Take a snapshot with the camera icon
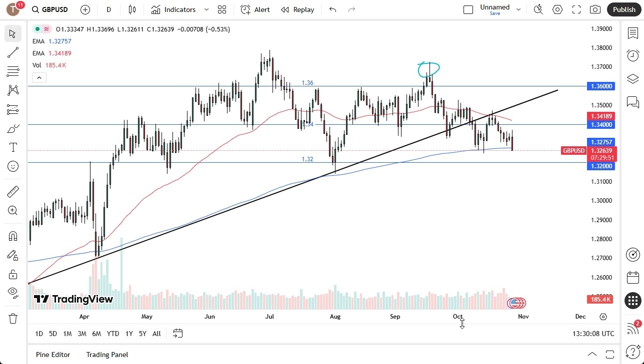This screenshot has width=644, height=364. point(595,9)
